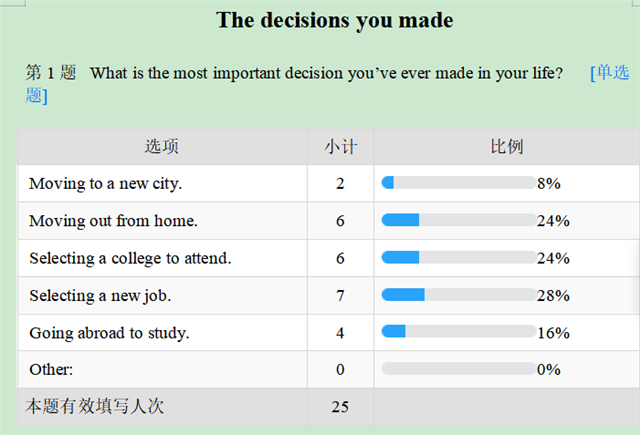Click the 小计 column header
Screen dimensions: 640x435
click(340, 146)
